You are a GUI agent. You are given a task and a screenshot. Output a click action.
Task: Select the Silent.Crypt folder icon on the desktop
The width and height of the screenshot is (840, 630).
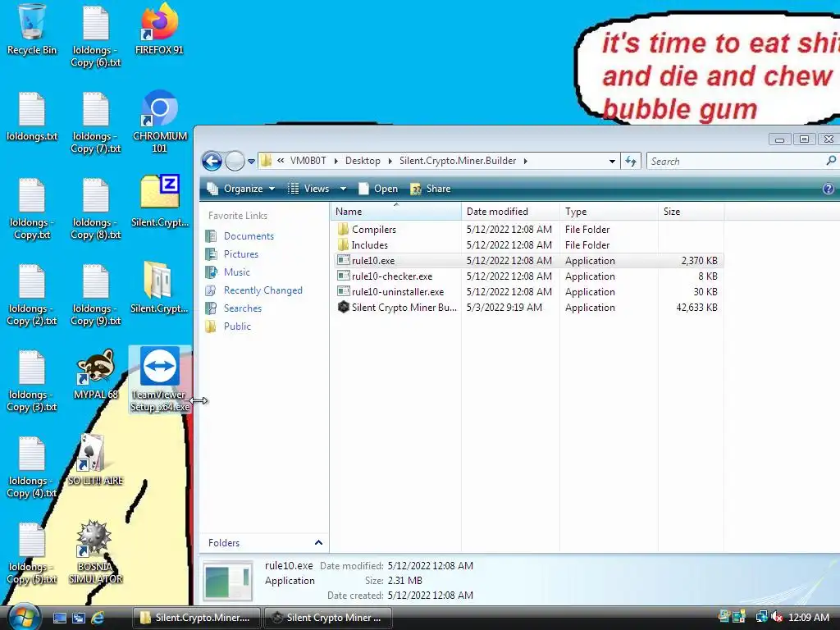pos(160,288)
